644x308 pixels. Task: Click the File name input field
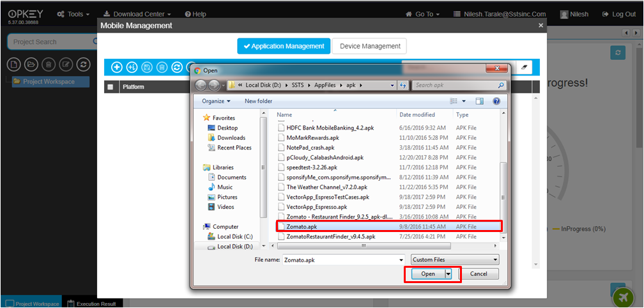pyautogui.click(x=340, y=260)
